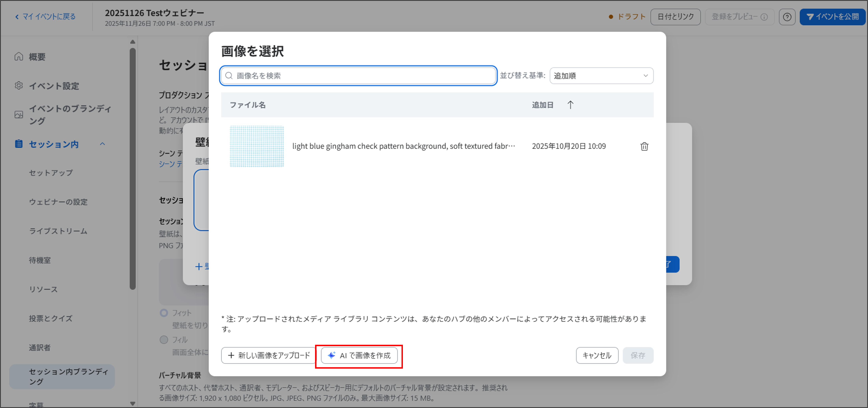868x408 pixels.
Task: Click the home icon beside 概要
Action: tap(19, 56)
